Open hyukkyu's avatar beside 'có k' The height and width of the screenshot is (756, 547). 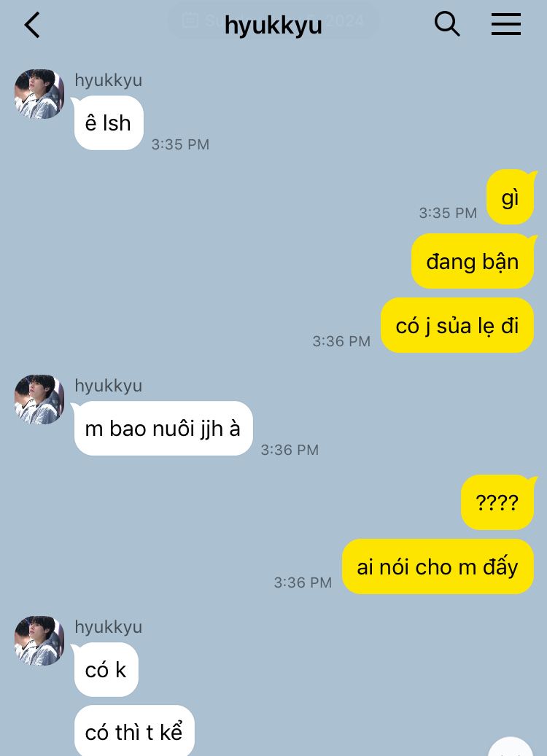pyautogui.click(x=39, y=641)
